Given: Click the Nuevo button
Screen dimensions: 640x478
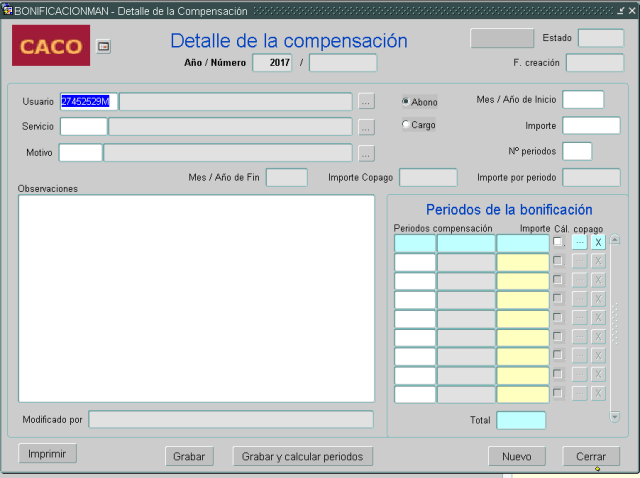Looking at the screenshot, I should (x=517, y=456).
